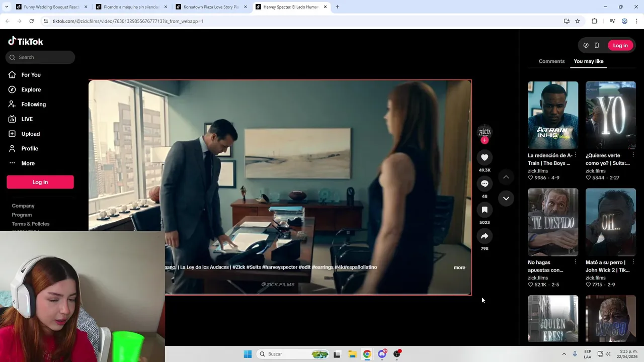
Task: Select the You may like tab
Action: pos(589,61)
